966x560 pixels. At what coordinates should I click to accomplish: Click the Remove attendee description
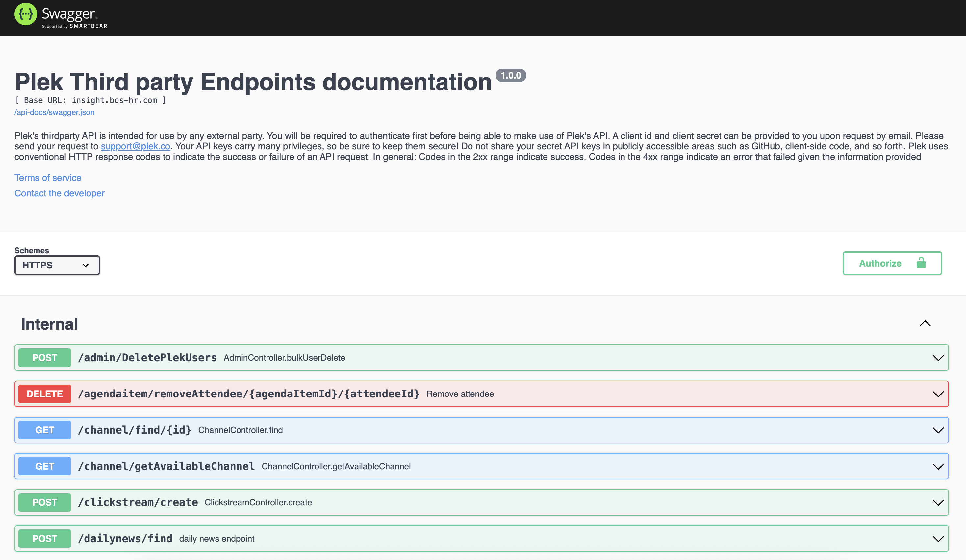coord(460,394)
